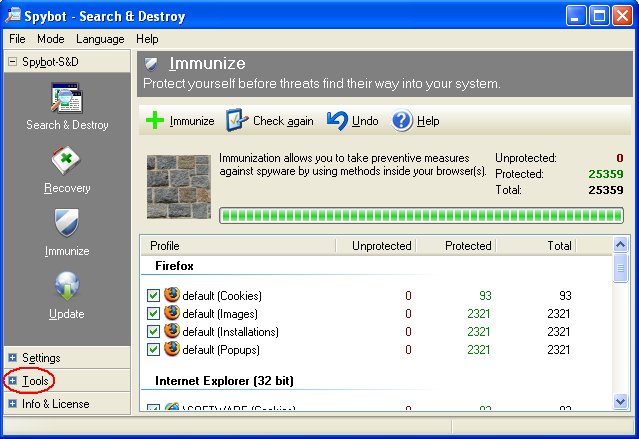The width and height of the screenshot is (639, 439).
Task: Expand the Settings section in sidebar
Action: (x=40, y=358)
